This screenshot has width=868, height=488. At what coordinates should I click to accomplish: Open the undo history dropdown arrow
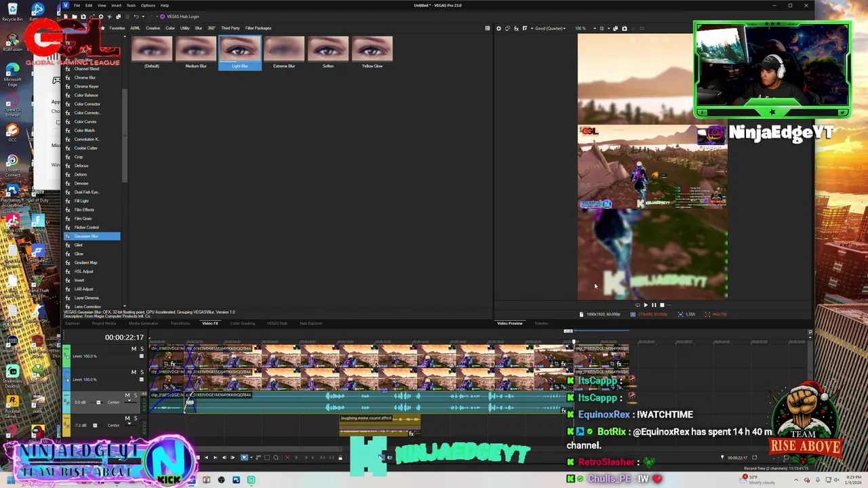143,16
